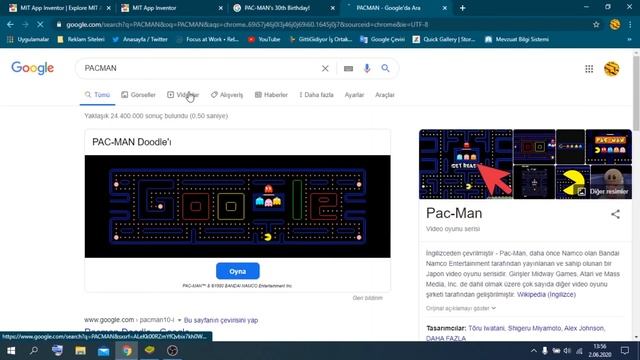Open the 'Reklam Siteleri' bookmark folder

click(x=81, y=40)
